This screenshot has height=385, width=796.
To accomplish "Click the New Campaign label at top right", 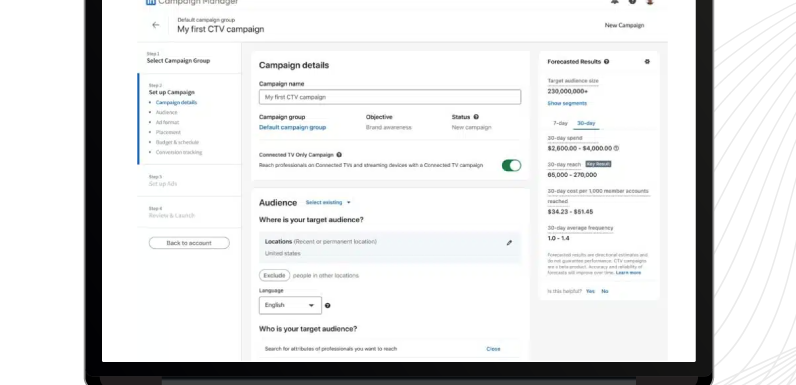I will (624, 25).
